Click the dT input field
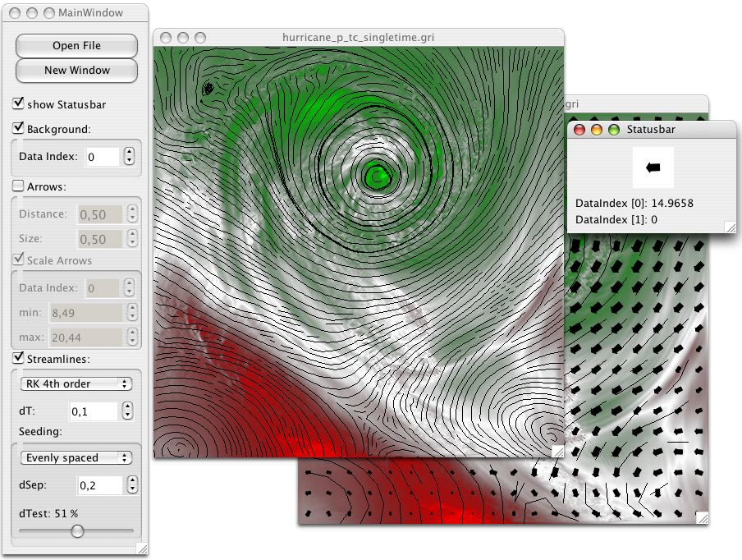Viewport: 742px width, 560px height. tap(94, 411)
